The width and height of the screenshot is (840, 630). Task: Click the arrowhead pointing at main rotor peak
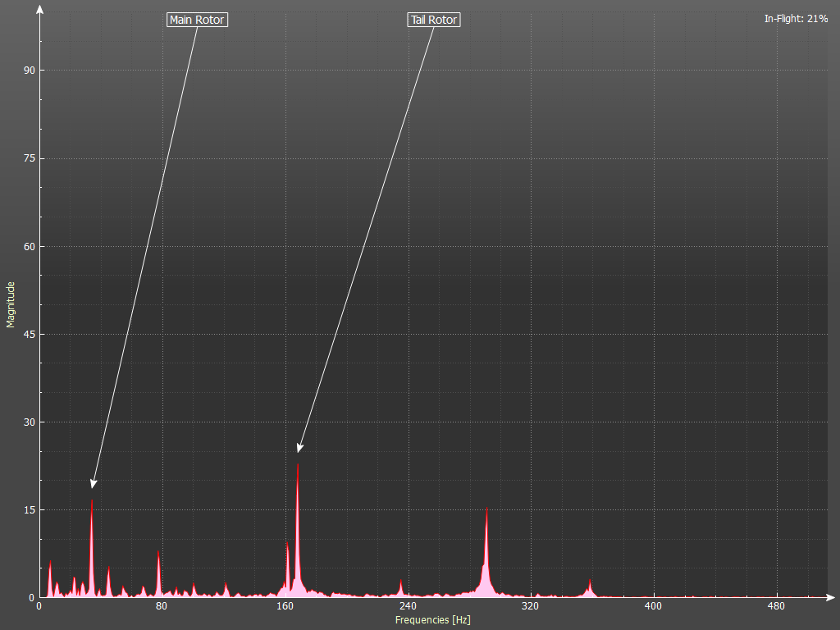[x=94, y=483]
